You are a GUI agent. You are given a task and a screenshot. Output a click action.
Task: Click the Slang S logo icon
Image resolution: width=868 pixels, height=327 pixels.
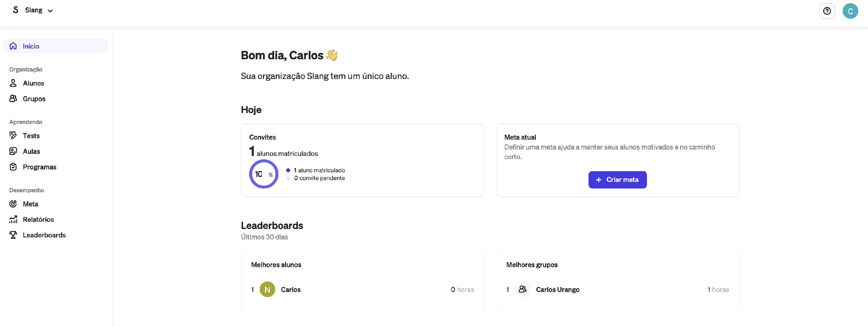16,10
